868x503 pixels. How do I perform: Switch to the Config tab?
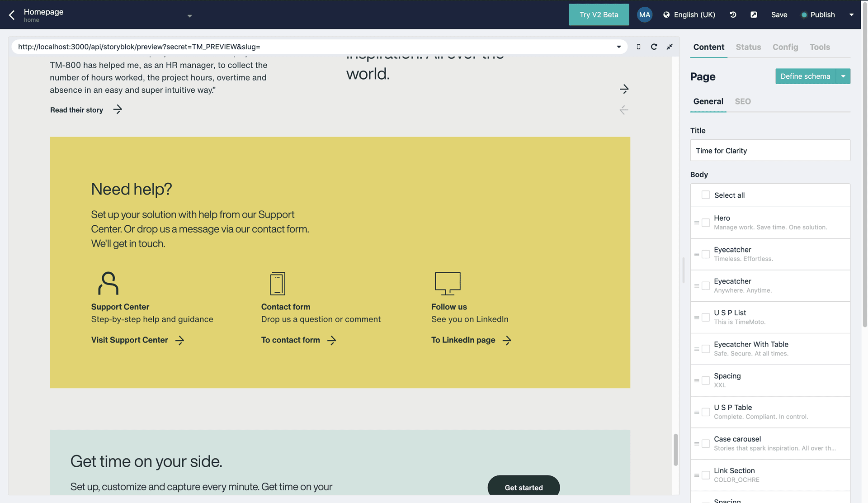[x=785, y=47]
